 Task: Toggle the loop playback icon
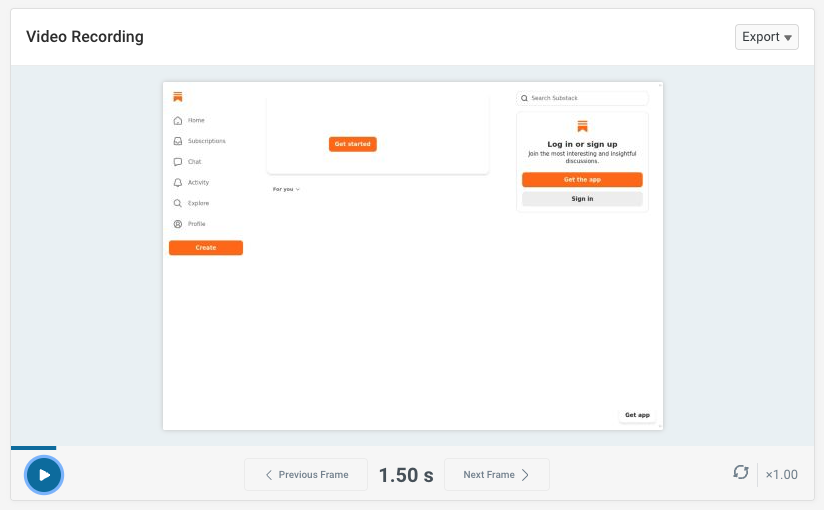pyautogui.click(x=740, y=472)
